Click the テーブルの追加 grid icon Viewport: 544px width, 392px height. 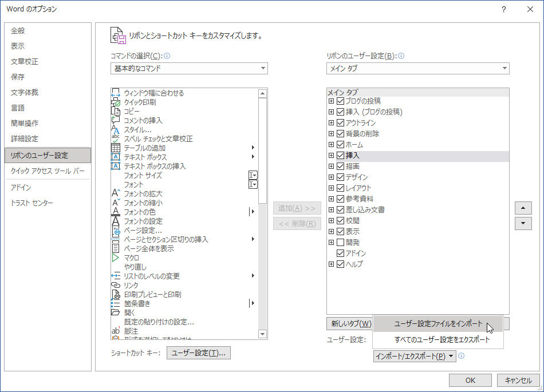tap(116, 148)
